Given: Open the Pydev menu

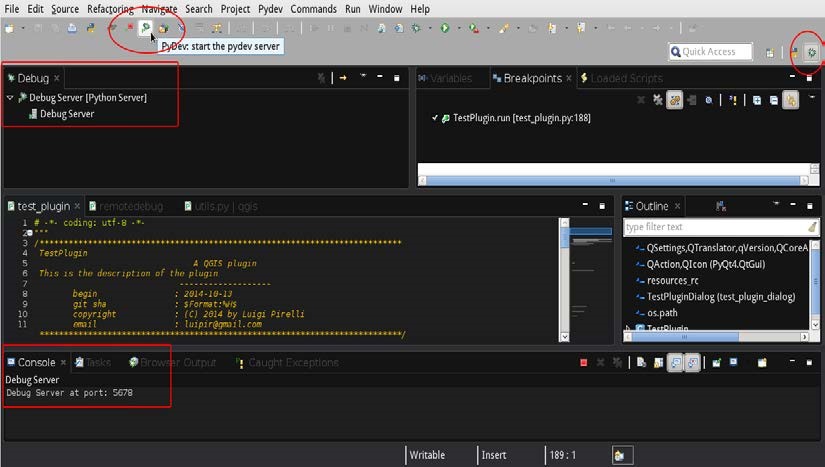Looking at the screenshot, I should (x=270, y=9).
